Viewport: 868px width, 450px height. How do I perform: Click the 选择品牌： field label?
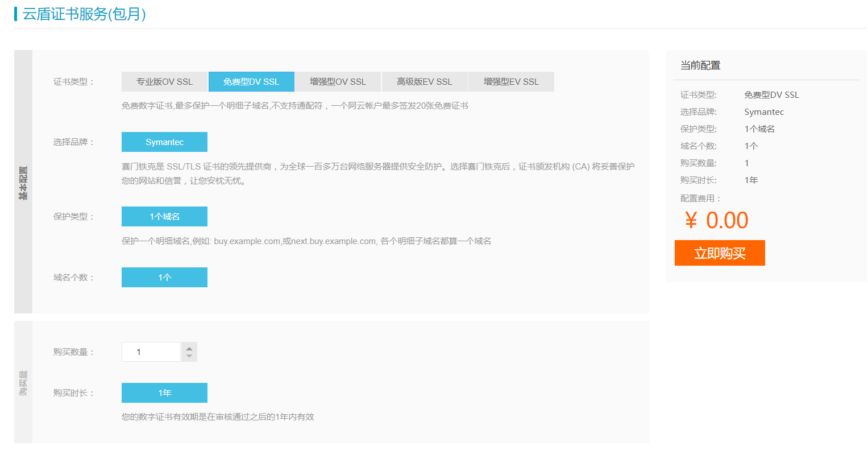74,142
